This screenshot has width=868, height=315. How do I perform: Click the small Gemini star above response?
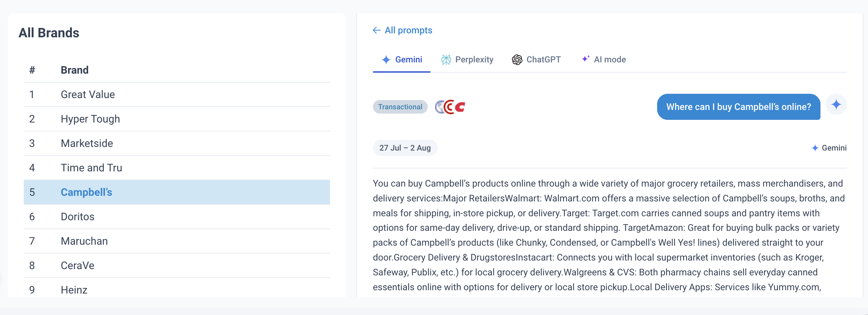[815, 148]
